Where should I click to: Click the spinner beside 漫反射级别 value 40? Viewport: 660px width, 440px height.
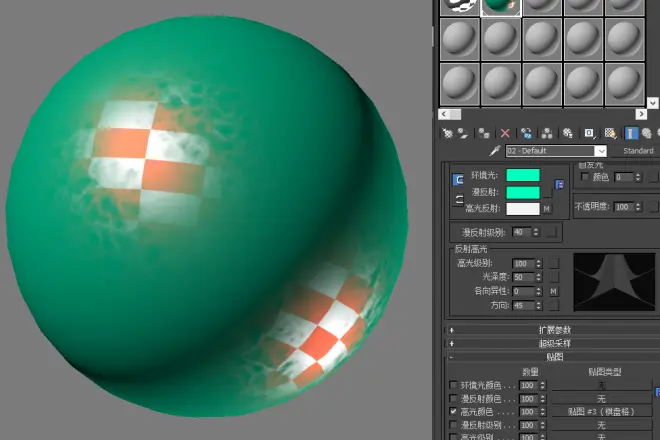coord(536,232)
